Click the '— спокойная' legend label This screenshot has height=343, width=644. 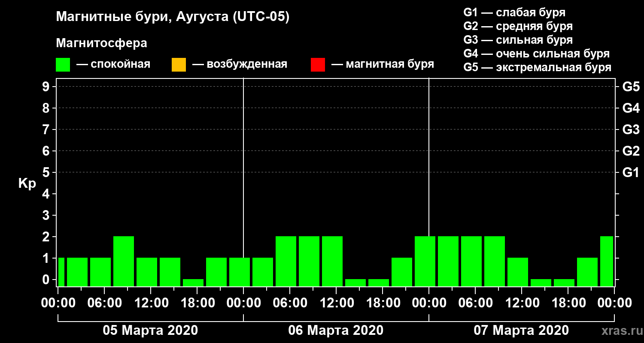(x=113, y=64)
